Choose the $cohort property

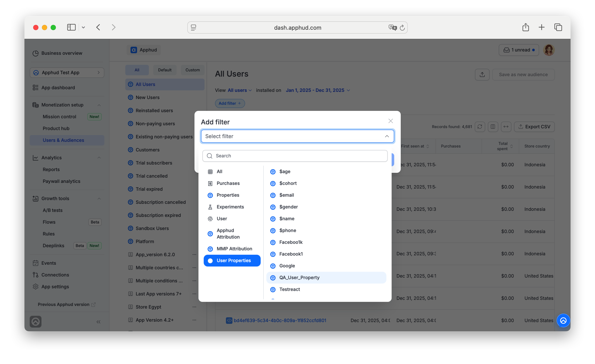pyautogui.click(x=326, y=183)
